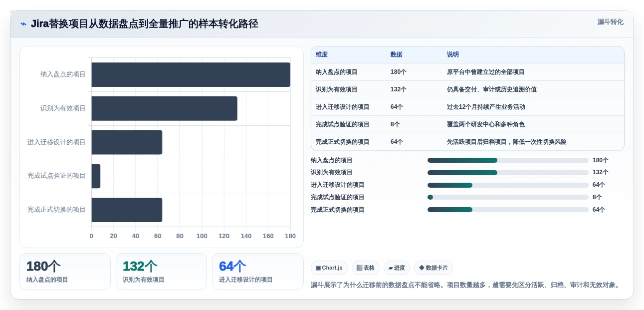The height and width of the screenshot is (310, 644).
Task: Click the 完成正式切换的项目 64个 progress bar
Action: pyautogui.click(x=508, y=210)
